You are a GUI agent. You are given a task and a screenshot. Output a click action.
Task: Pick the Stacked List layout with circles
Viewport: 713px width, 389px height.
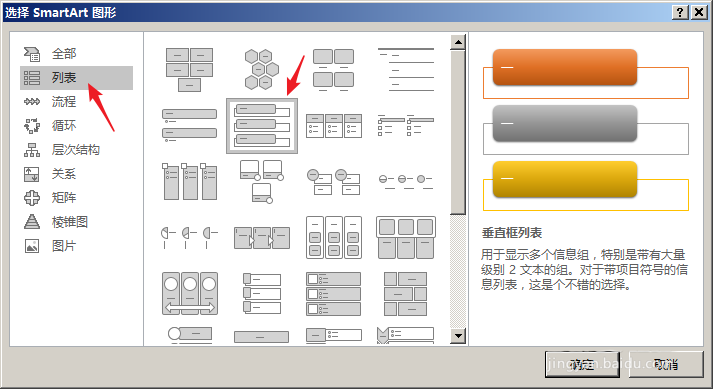(x=334, y=182)
